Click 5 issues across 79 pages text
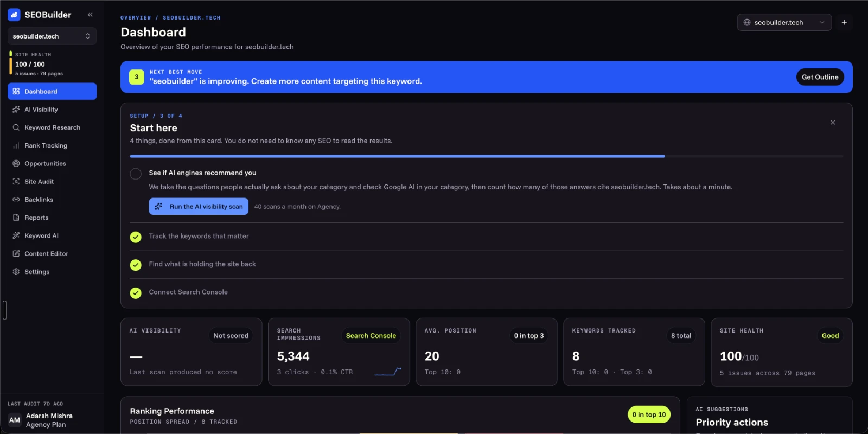Viewport: 868px width, 434px height. (767, 373)
